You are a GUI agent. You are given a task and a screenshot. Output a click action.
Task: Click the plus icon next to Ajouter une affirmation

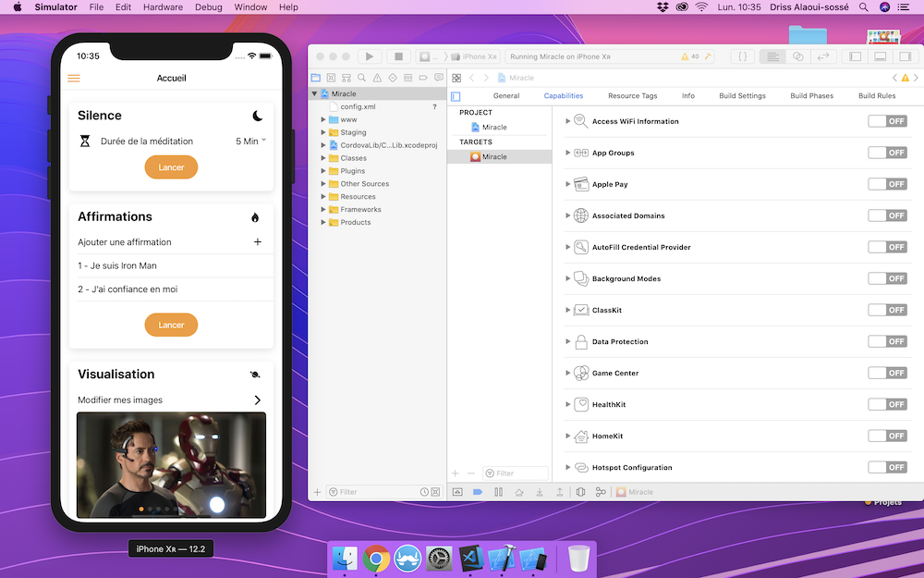click(258, 241)
